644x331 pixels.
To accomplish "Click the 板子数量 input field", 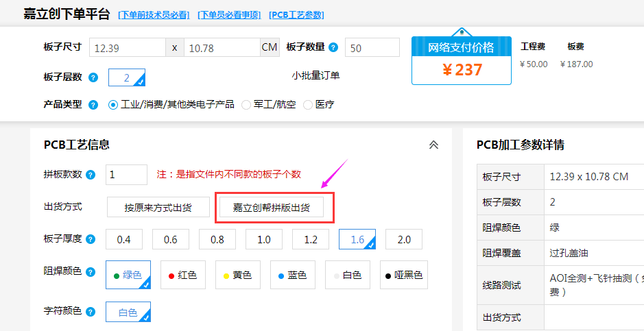I will 372,47.
